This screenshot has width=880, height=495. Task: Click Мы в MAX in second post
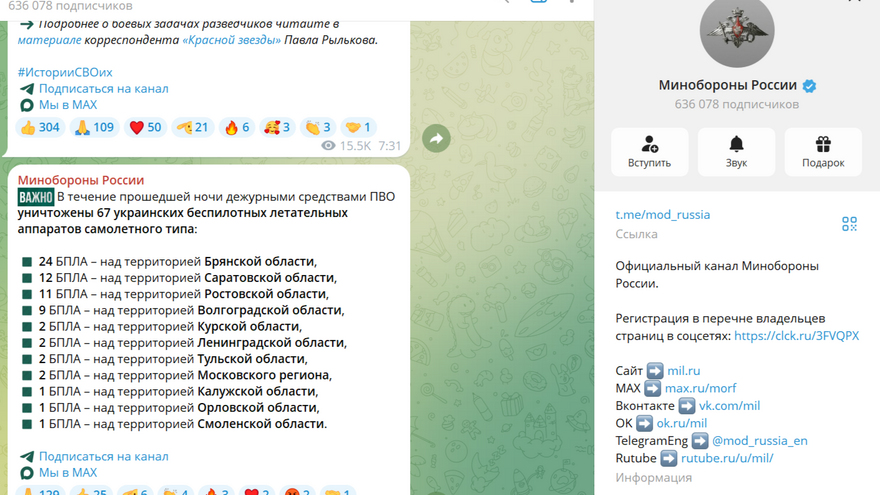click(x=68, y=473)
